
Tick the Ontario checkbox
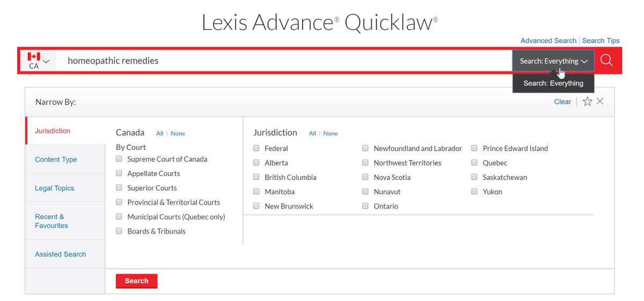365,206
